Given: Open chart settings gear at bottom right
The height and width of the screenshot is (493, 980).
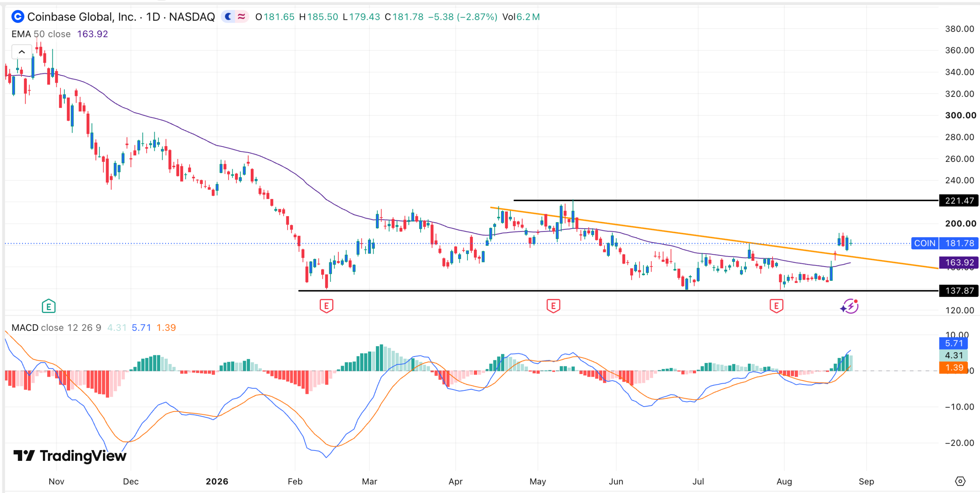Looking at the screenshot, I should (960, 481).
